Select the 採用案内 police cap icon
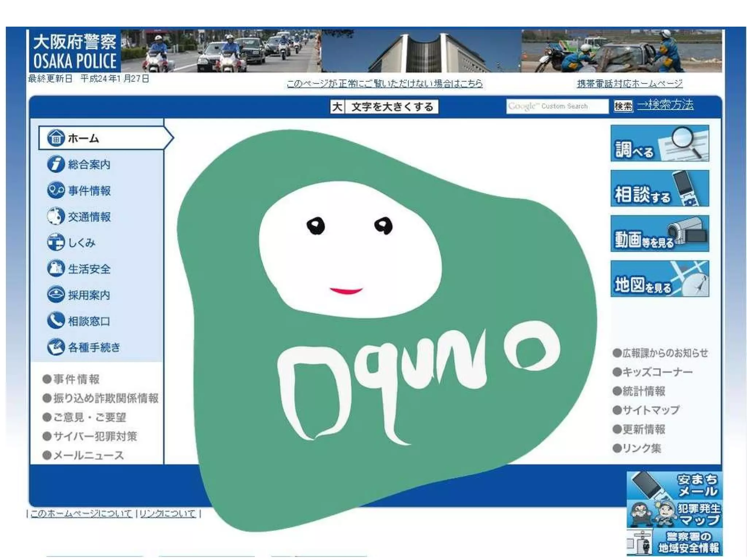Screen dimensions: 747x560 click(x=56, y=295)
